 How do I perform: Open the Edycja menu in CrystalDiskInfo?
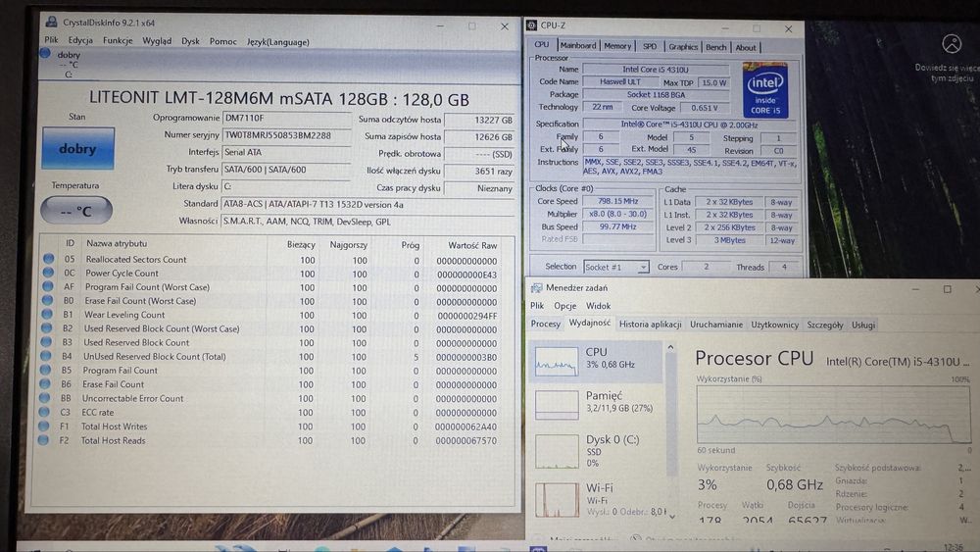80,40
